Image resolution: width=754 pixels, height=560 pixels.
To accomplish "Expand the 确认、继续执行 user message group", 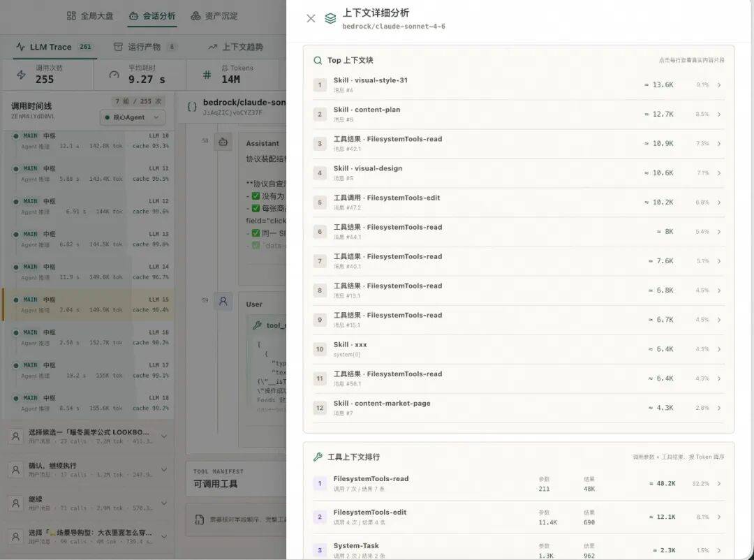I will click(x=163, y=469).
